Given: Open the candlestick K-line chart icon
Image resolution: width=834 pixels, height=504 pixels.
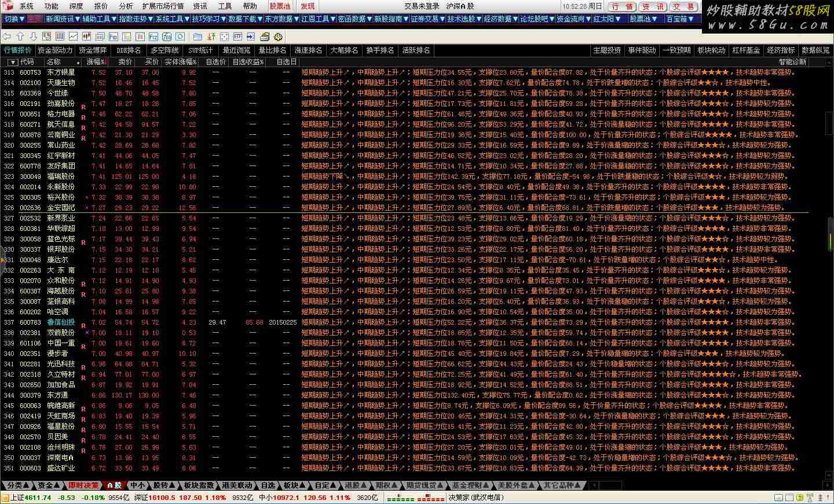Looking at the screenshot, I should [x=86, y=36].
